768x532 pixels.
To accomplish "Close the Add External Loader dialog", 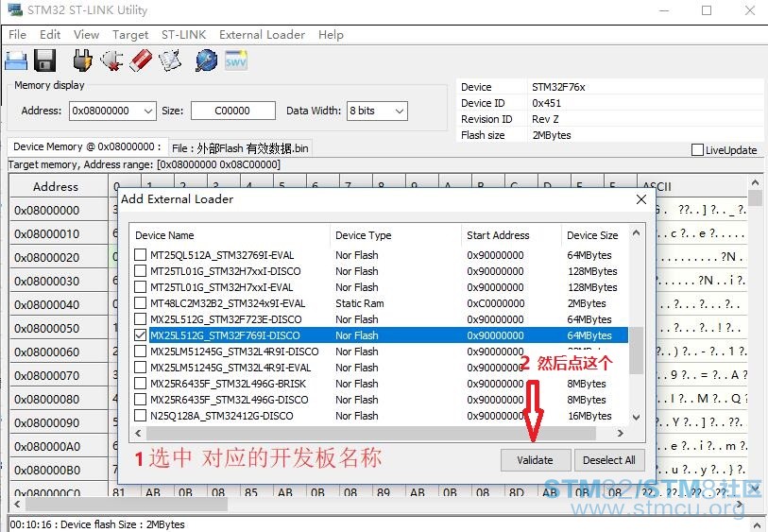I will (x=641, y=199).
